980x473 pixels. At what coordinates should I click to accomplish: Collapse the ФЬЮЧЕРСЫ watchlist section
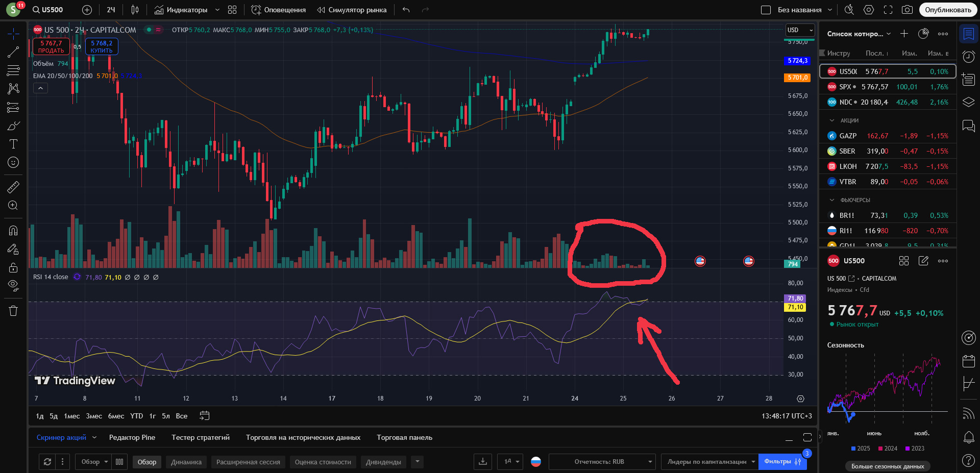(831, 200)
